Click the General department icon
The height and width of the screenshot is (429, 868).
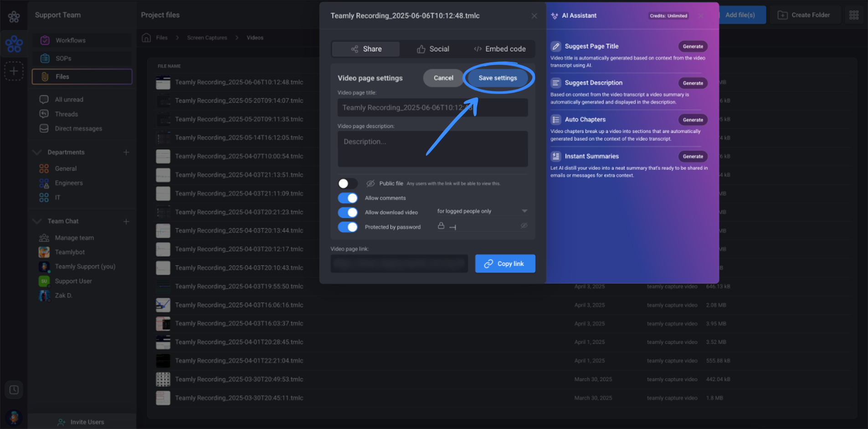44,169
